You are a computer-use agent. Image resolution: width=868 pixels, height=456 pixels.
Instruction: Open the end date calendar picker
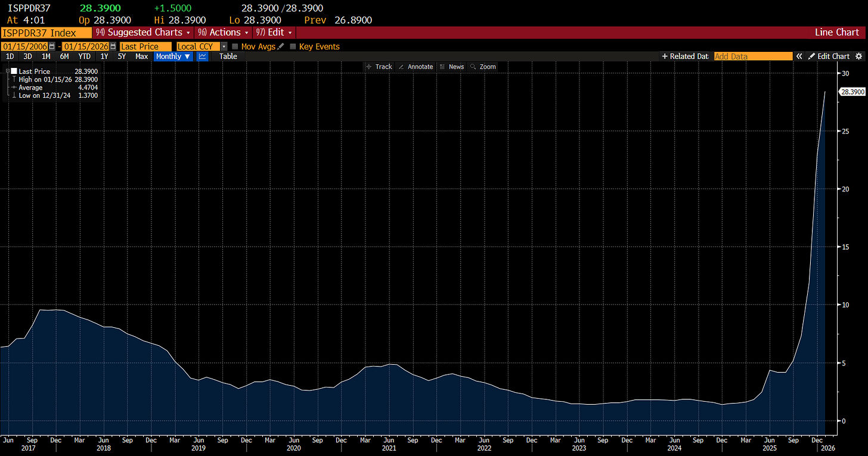click(113, 46)
